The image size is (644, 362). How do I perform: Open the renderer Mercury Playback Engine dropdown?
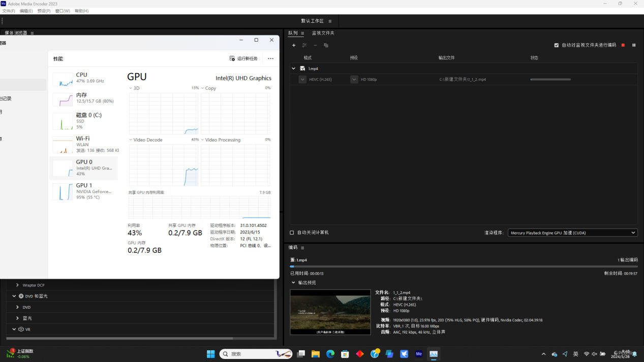click(572, 233)
